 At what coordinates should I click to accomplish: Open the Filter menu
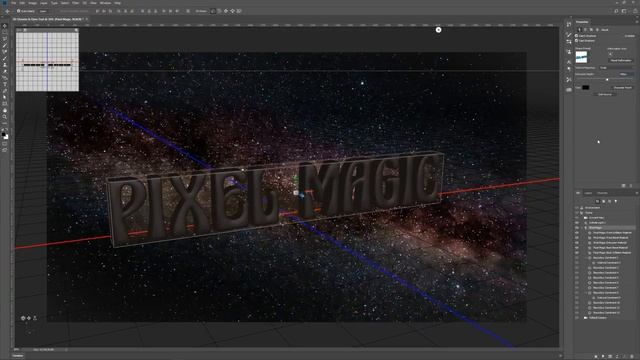point(76,3)
